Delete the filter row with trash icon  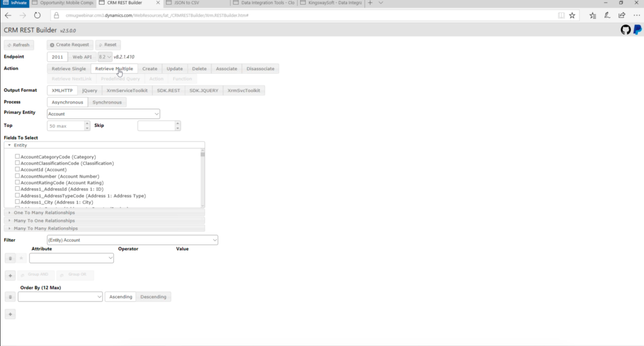9,259
